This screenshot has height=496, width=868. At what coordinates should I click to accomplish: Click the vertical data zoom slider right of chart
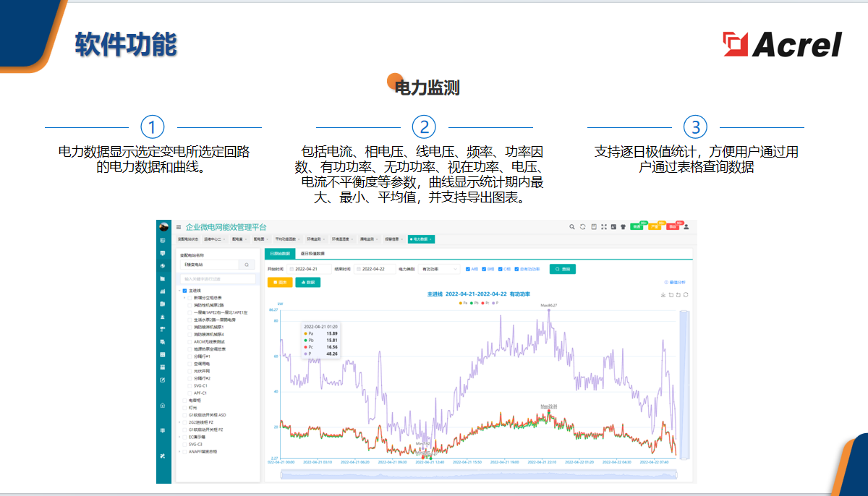(x=684, y=384)
